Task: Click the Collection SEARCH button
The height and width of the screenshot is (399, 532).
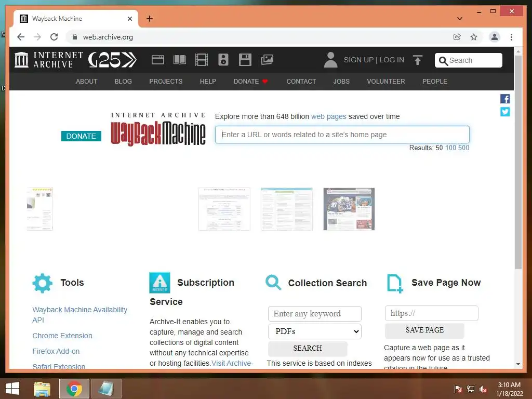Action: pyautogui.click(x=308, y=349)
